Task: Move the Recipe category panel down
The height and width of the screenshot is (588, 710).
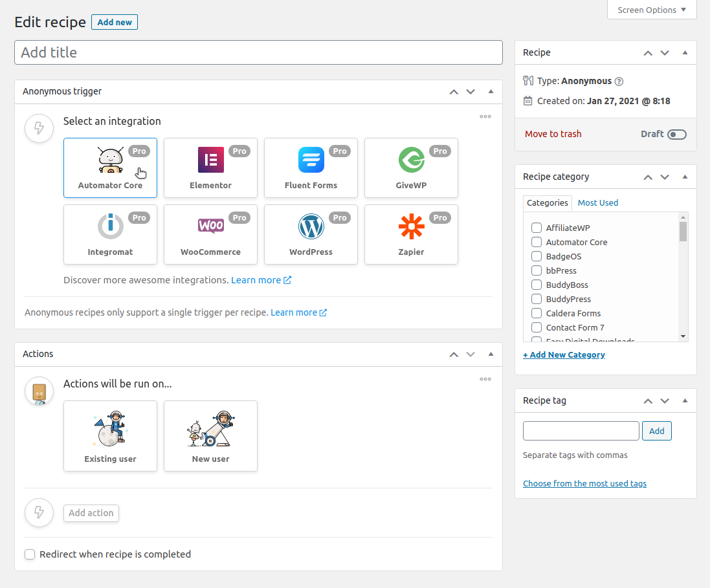Action: pos(665,177)
